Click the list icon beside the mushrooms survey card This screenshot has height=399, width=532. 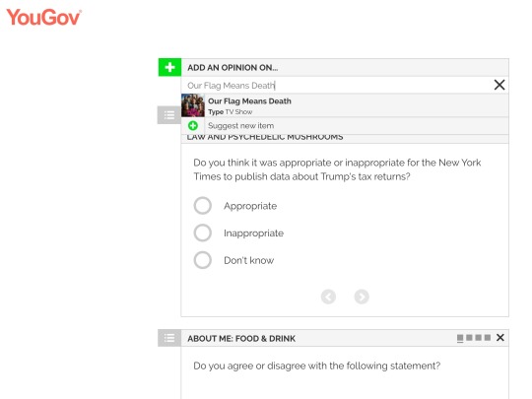tap(169, 115)
